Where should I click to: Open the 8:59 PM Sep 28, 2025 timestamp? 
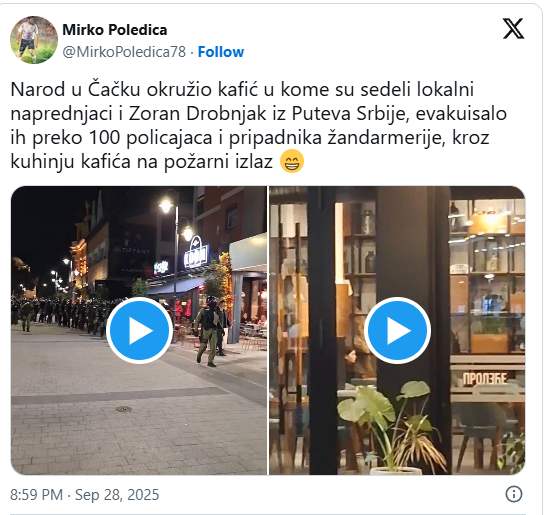pos(85,495)
